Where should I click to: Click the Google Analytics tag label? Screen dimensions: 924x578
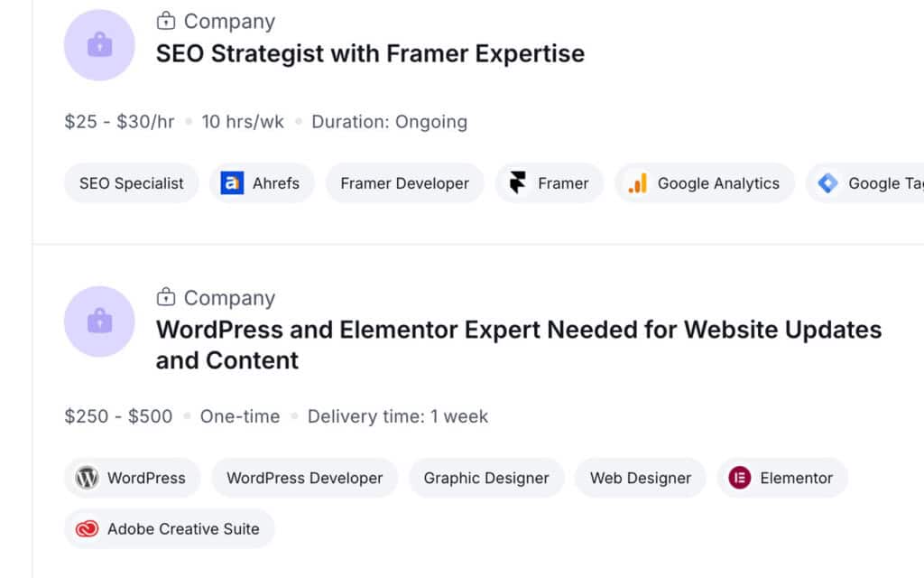point(718,183)
